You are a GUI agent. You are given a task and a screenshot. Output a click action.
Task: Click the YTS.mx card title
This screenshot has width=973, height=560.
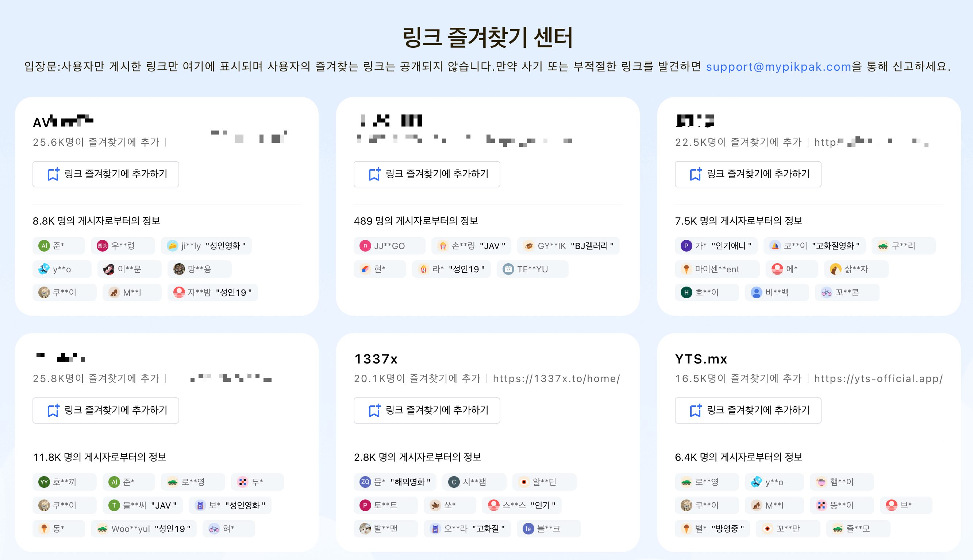701,359
